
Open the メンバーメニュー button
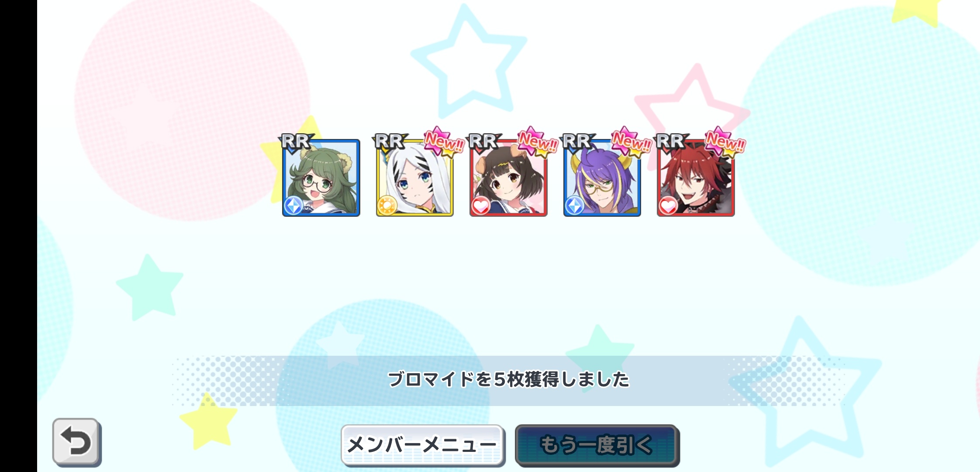tap(423, 445)
